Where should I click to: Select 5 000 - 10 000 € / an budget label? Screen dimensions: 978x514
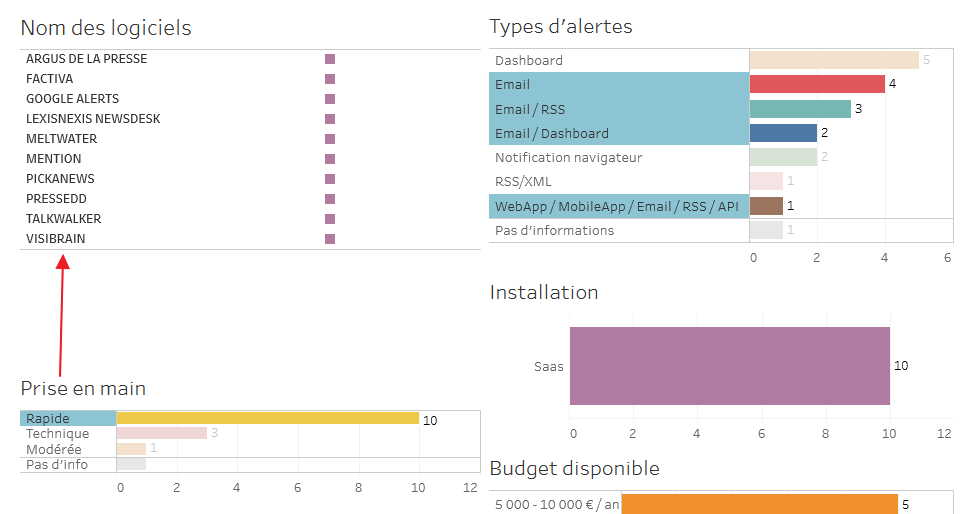tap(558, 505)
